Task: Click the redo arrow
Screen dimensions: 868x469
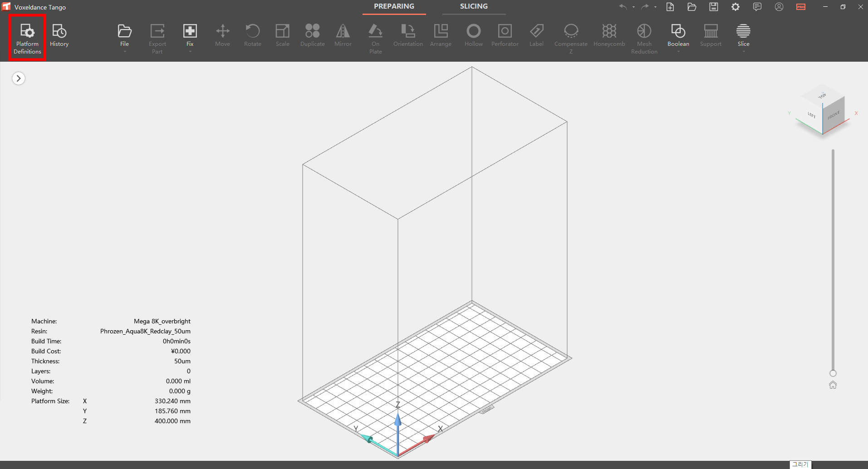Action: (x=645, y=7)
